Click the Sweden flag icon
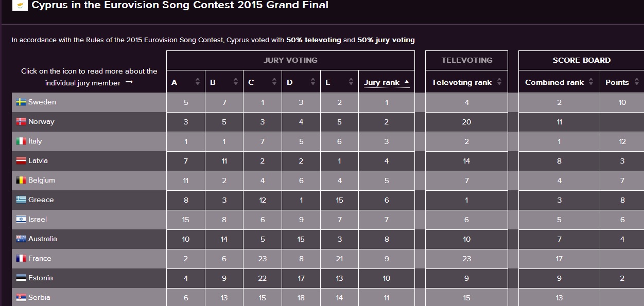644x306 pixels. point(21,102)
